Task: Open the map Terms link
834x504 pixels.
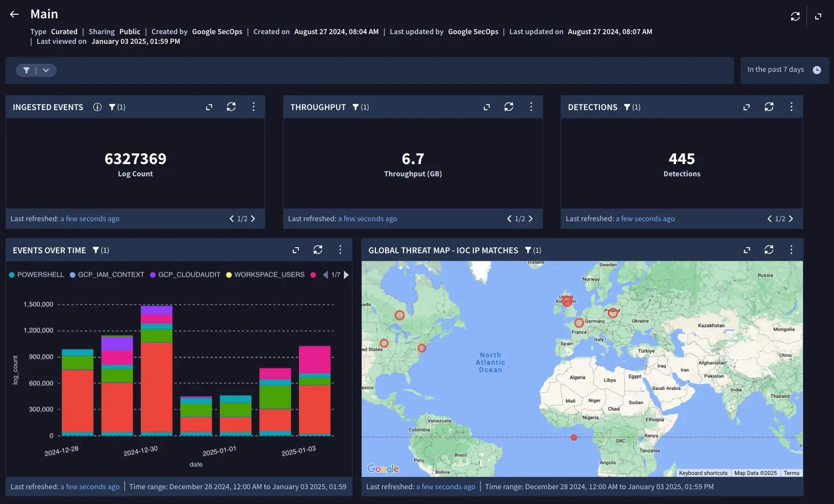Action: click(791, 473)
